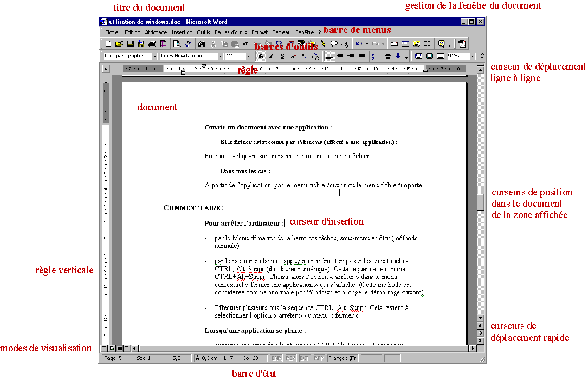Expand the Times New Roman font dropdown
Screen dimensions: 588x380
pos(221,56)
